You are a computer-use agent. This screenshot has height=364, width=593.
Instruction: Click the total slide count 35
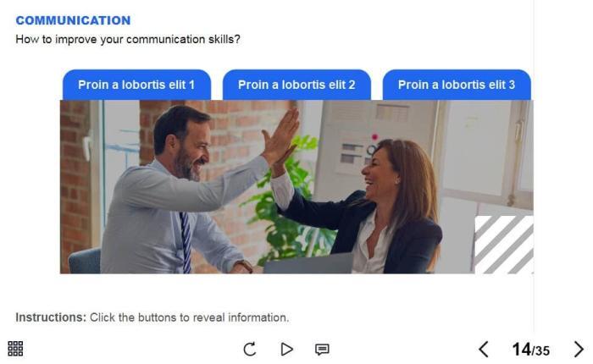542,351
